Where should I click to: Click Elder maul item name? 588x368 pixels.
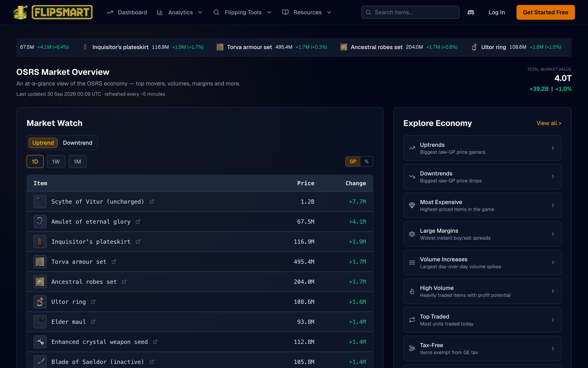pyautogui.click(x=69, y=322)
